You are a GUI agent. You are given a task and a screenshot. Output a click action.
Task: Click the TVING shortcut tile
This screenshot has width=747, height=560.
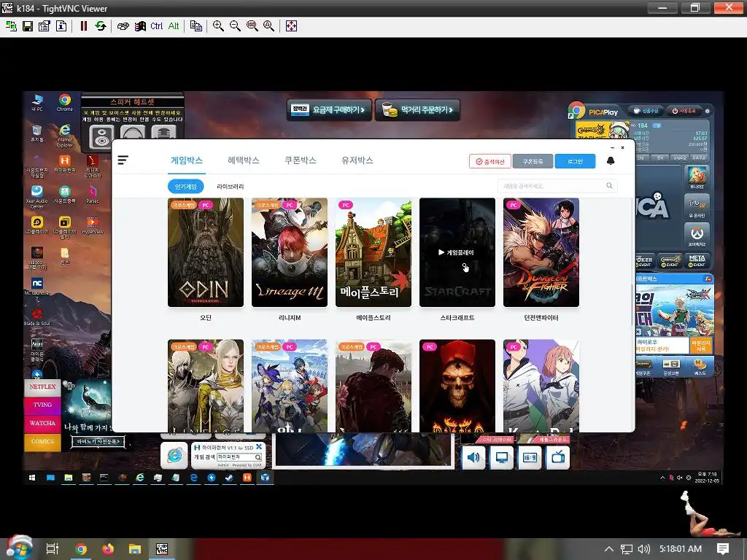coord(42,405)
